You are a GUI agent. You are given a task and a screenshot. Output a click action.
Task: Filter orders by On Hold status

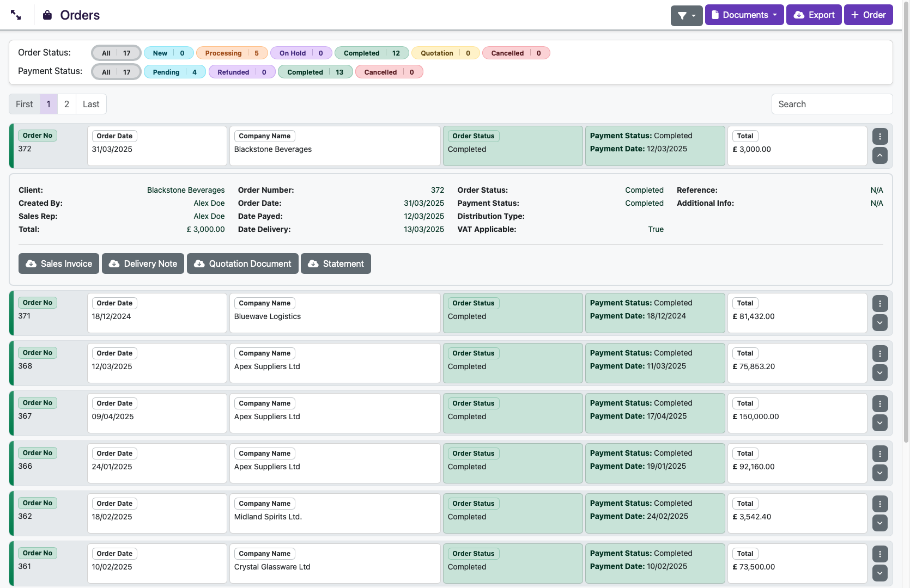point(300,53)
